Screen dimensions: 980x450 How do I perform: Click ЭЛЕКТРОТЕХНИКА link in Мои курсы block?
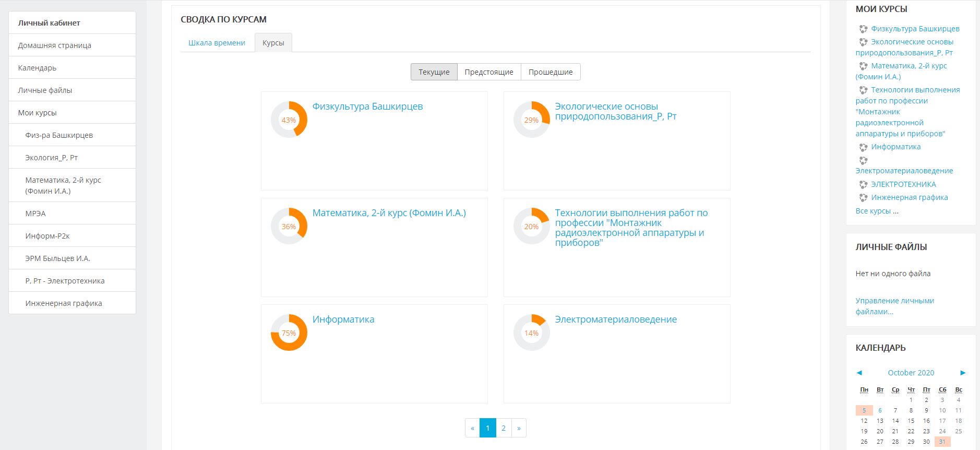(x=903, y=184)
